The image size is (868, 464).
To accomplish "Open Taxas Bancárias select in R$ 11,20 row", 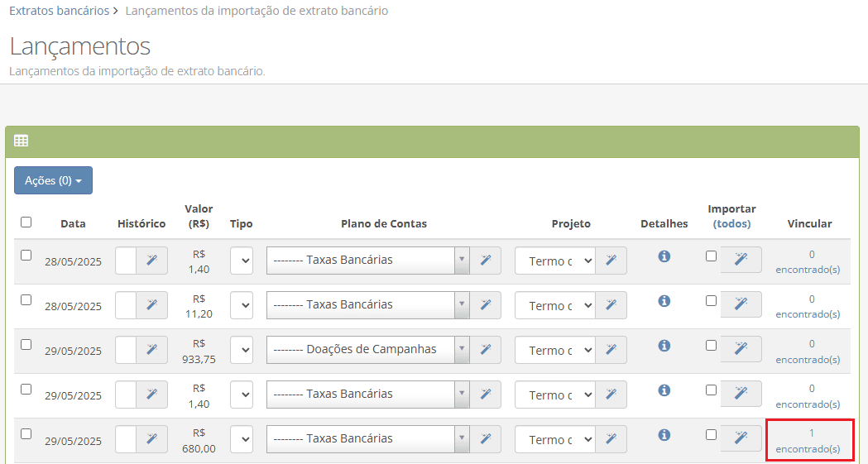I will [x=368, y=305].
